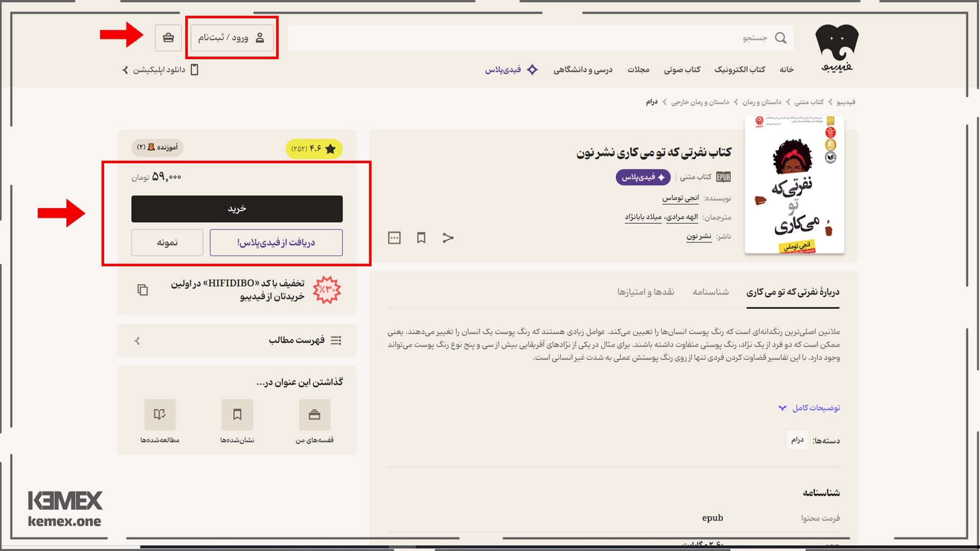Open the more options ellipsis icon
The height and width of the screenshot is (551, 980).
click(x=395, y=238)
